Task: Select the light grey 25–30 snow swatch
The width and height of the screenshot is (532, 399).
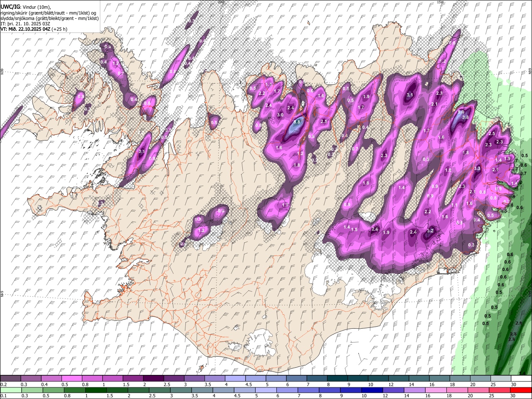Action: (x=501, y=379)
